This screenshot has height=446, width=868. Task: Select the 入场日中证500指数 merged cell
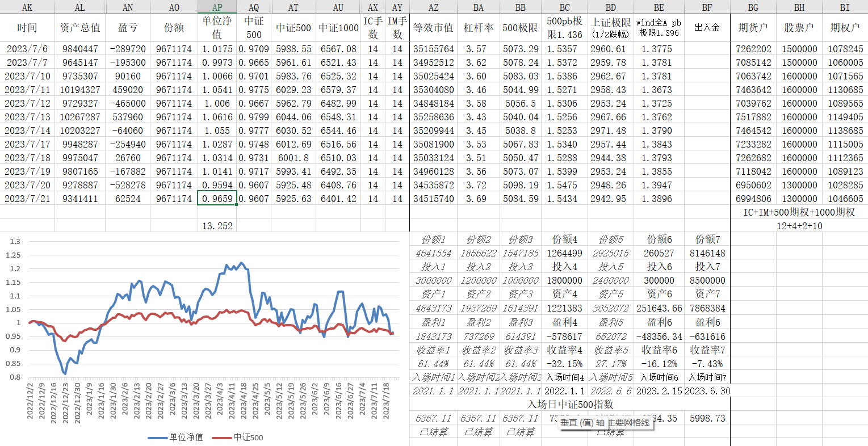[570, 405]
